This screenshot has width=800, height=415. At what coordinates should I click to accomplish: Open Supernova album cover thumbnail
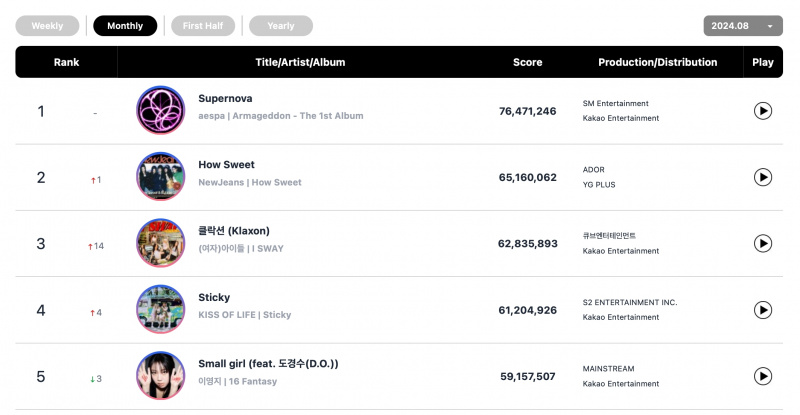(161, 110)
